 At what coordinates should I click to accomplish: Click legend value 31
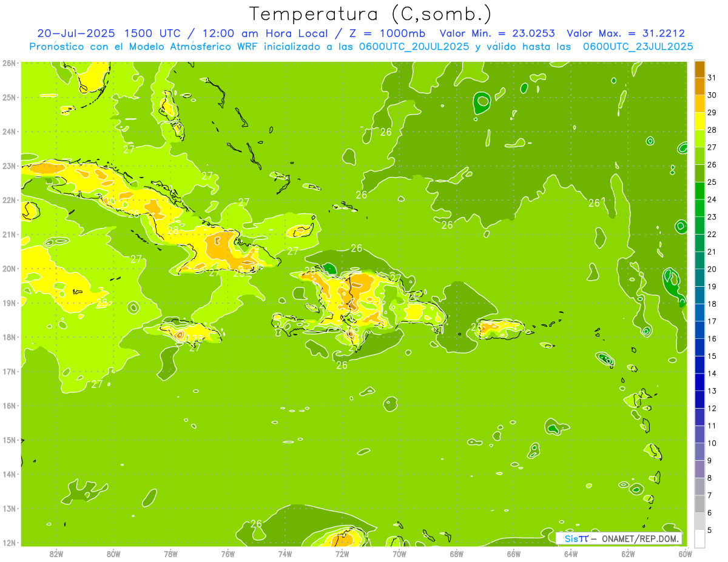click(x=712, y=77)
